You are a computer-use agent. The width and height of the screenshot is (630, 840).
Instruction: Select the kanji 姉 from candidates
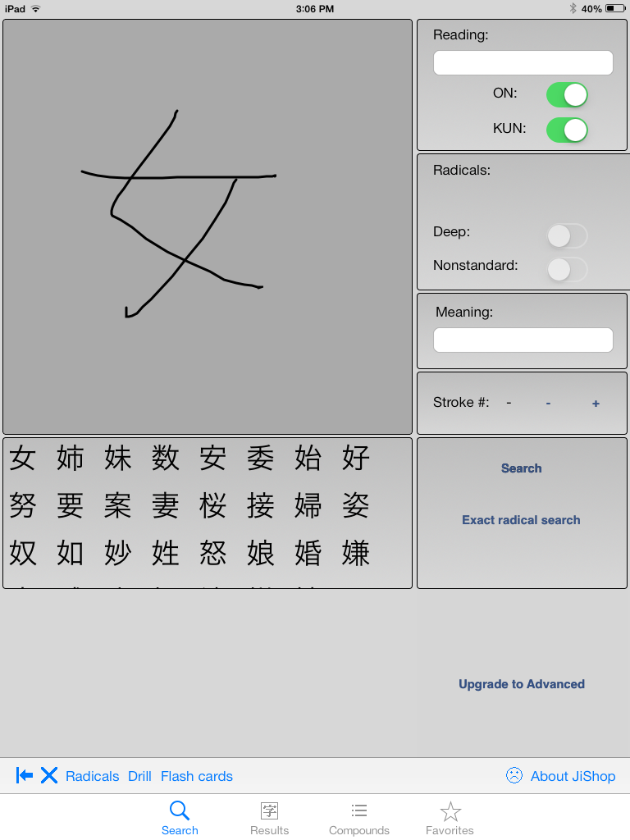71,459
